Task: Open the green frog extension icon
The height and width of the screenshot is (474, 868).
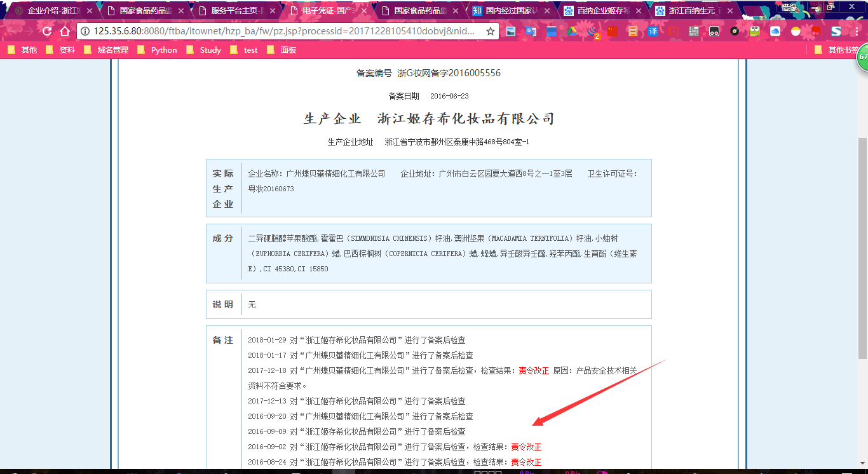Action: pos(755,31)
